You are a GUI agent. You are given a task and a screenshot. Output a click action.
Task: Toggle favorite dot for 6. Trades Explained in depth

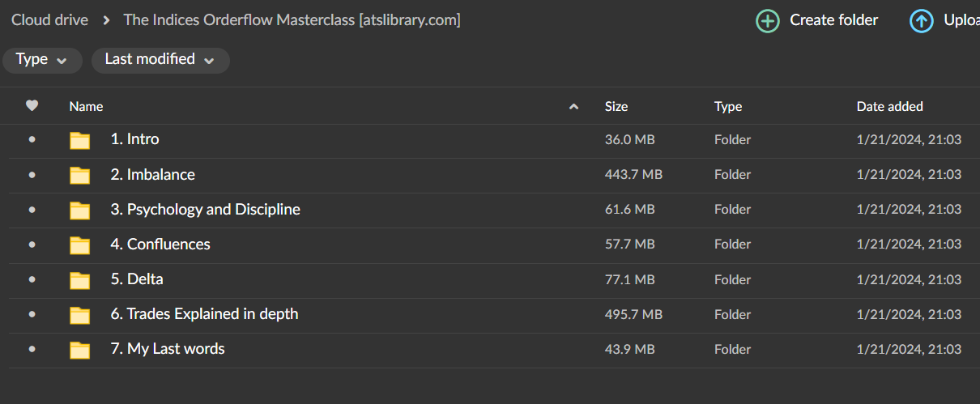[32, 314]
